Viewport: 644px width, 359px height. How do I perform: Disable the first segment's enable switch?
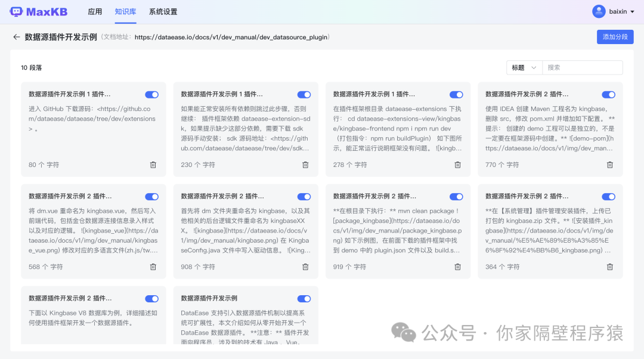[x=151, y=94]
